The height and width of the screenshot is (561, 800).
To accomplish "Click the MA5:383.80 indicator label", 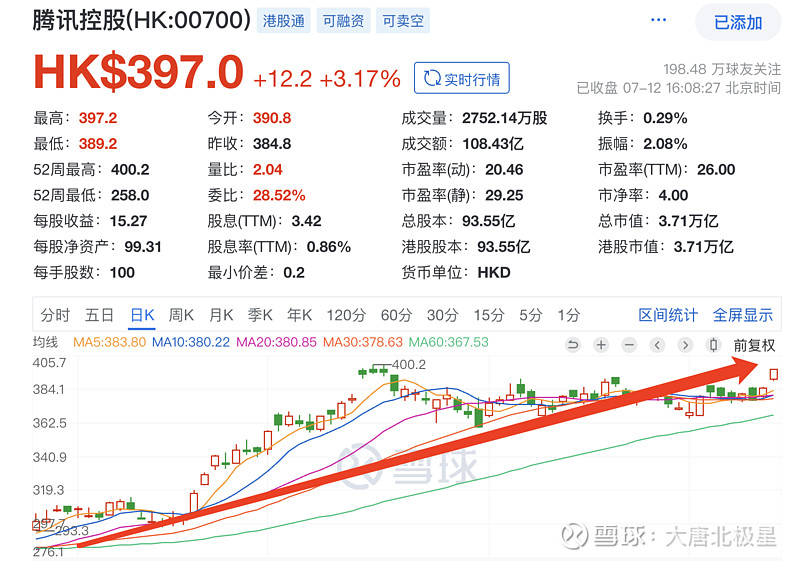I will pyautogui.click(x=109, y=342).
